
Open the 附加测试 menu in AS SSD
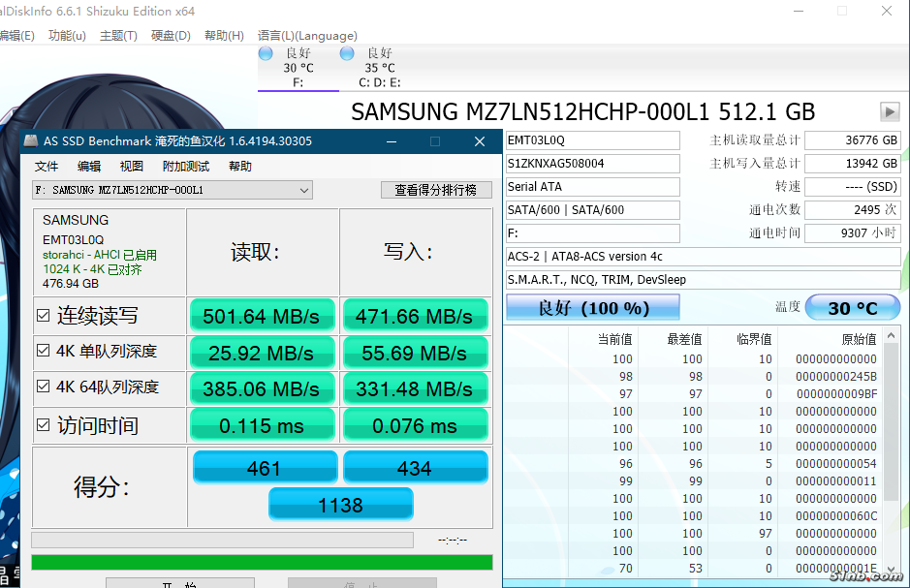click(185, 167)
